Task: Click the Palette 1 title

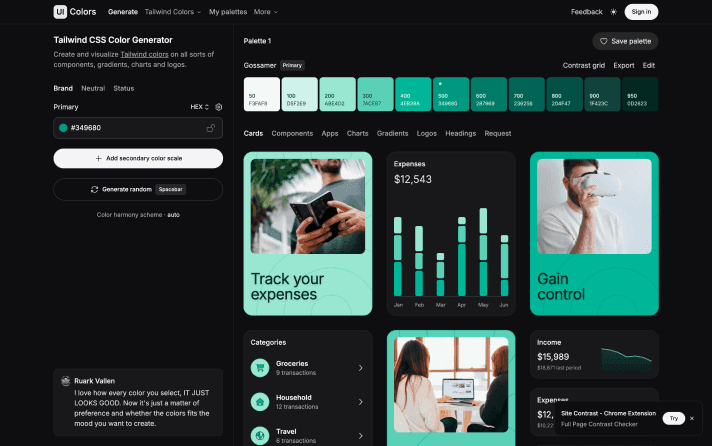Action: 257,41
